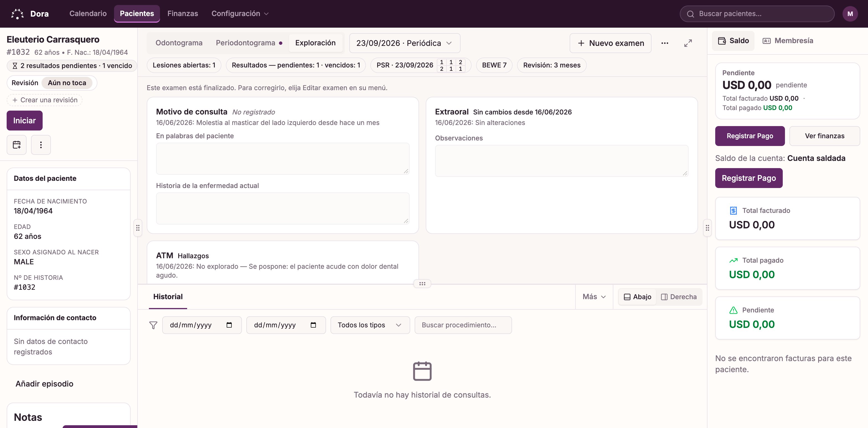The image size is (868, 428).
Task: Open the user avatar M menu
Action: (850, 14)
